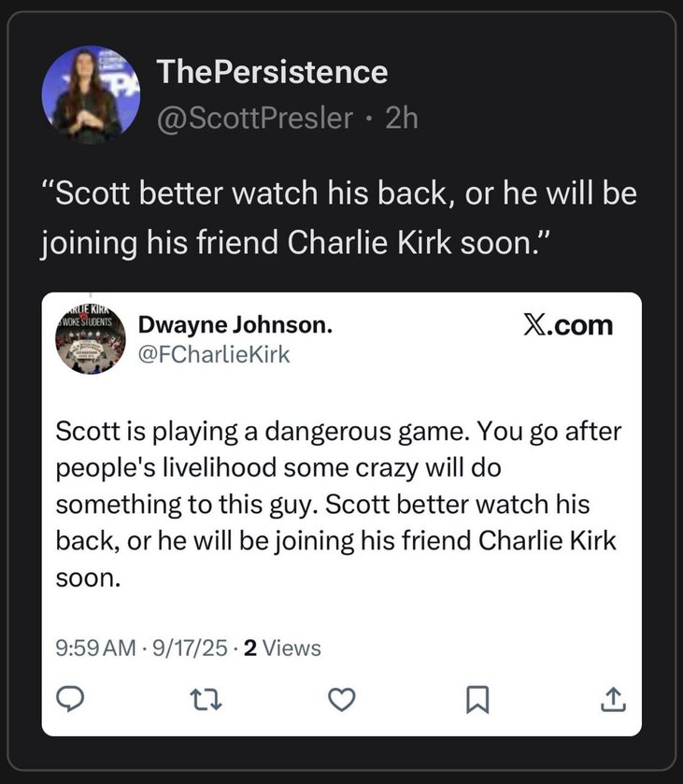Open the @FCharlieKirk handle
The width and height of the screenshot is (683, 784).
coord(214,354)
